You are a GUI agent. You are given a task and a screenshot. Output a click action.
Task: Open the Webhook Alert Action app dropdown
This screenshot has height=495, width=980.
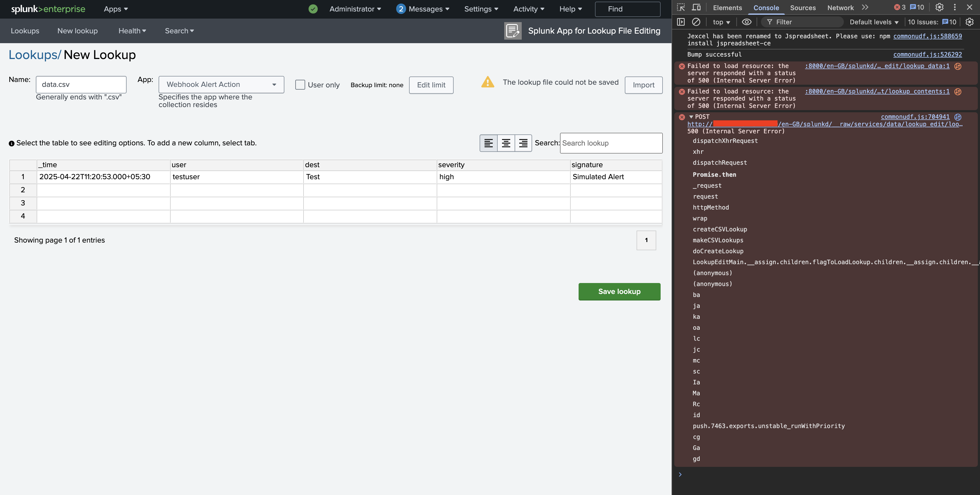click(221, 84)
